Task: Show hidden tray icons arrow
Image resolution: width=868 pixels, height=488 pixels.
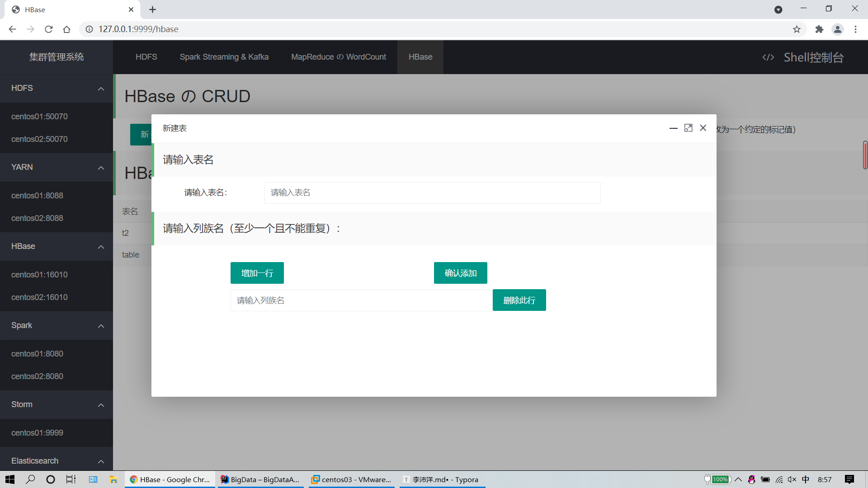Action: coord(738,479)
